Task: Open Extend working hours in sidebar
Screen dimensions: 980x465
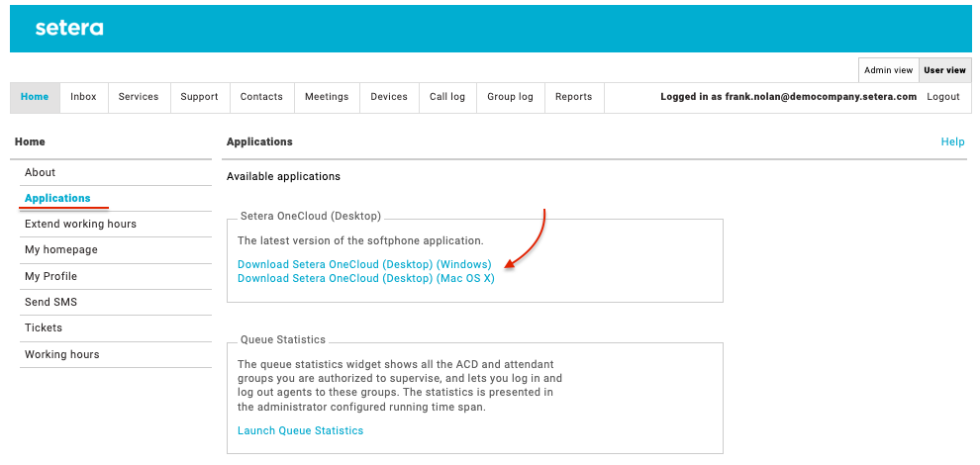Action: click(x=116, y=224)
